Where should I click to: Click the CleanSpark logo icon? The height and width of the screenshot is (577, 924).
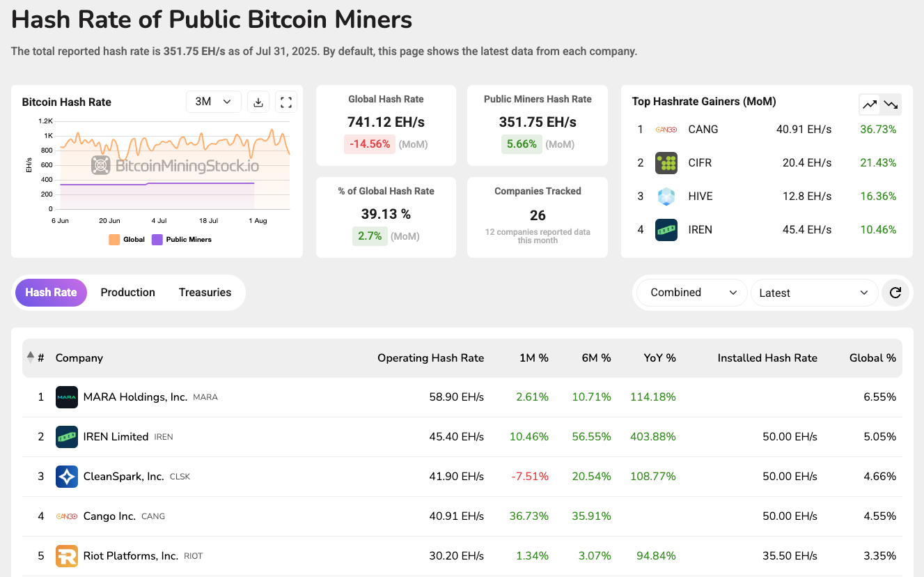click(x=67, y=477)
